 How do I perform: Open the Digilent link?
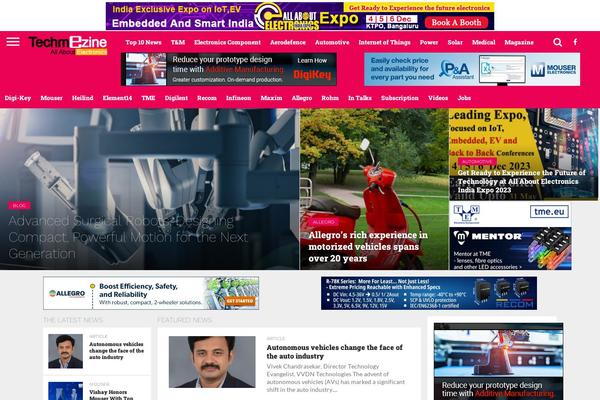(176, 98)
